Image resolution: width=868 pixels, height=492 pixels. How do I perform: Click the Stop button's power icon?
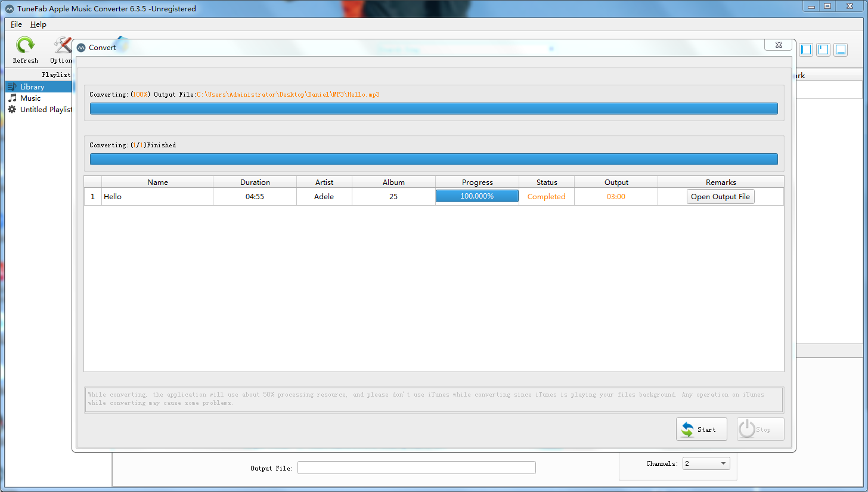pos(746,429)
